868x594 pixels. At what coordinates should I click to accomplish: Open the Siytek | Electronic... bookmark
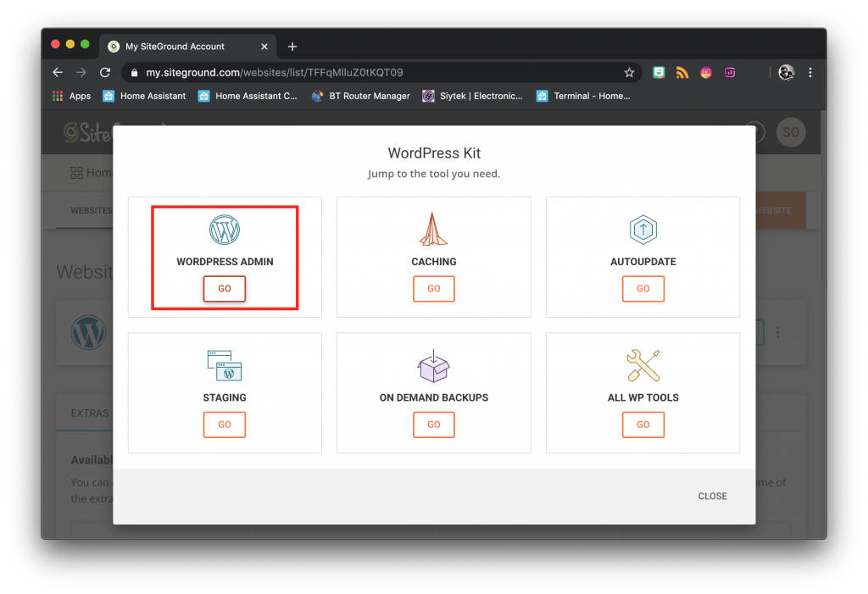[473, 96]
